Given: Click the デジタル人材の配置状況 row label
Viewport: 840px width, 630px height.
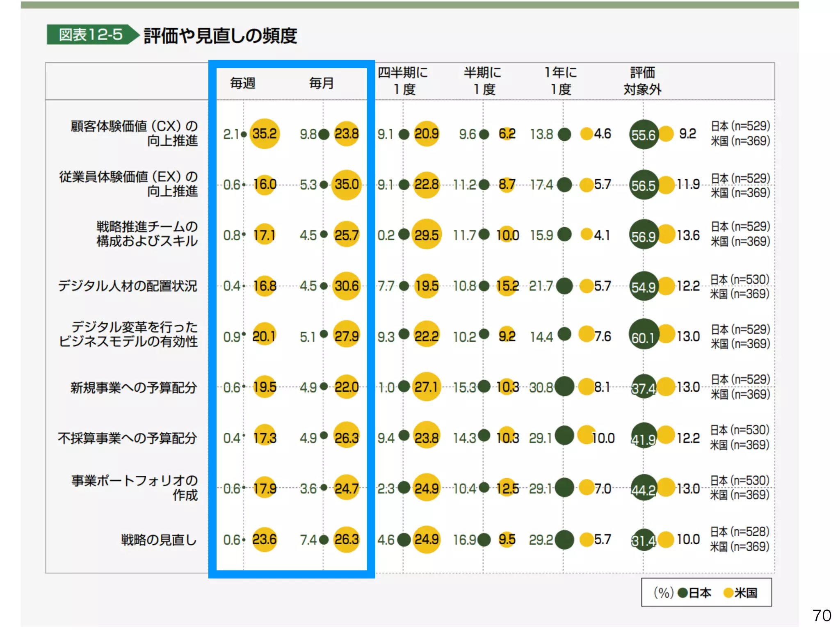Looking at the screenshot, I should 128,285.
